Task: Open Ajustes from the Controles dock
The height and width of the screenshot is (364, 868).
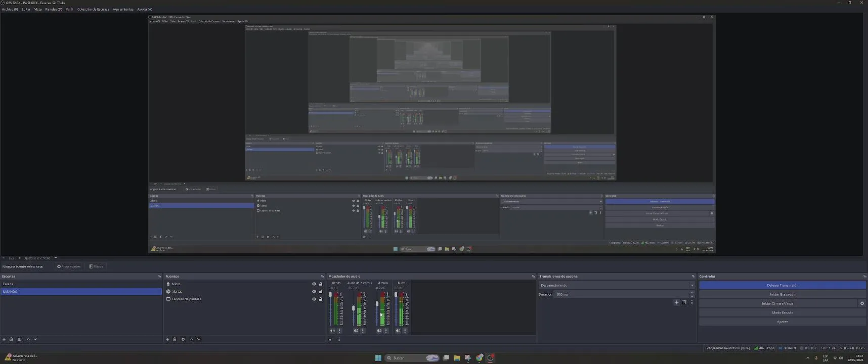Action: [783, 322]
